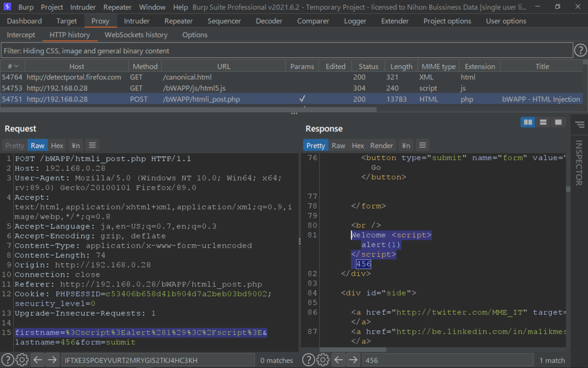Select top-bottom split layout icon
Viewport: 588px width, 368px height.
[543, 122]
